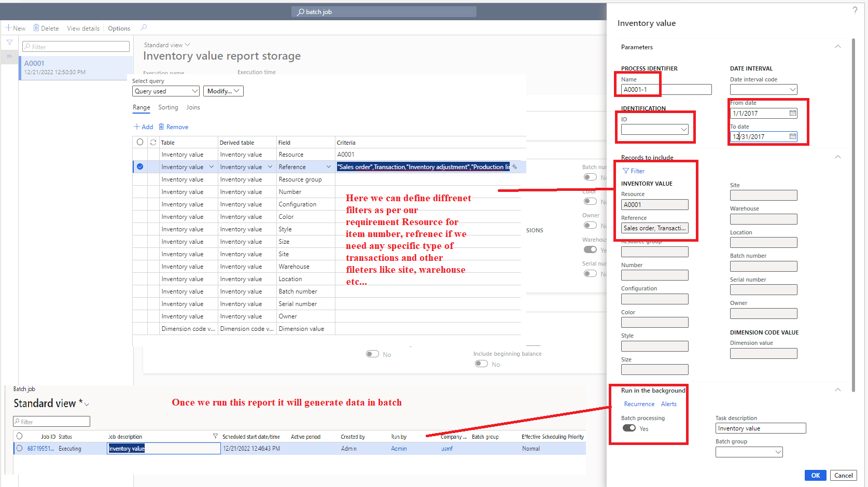Click the New plus icon

click(x=8, y=27)
